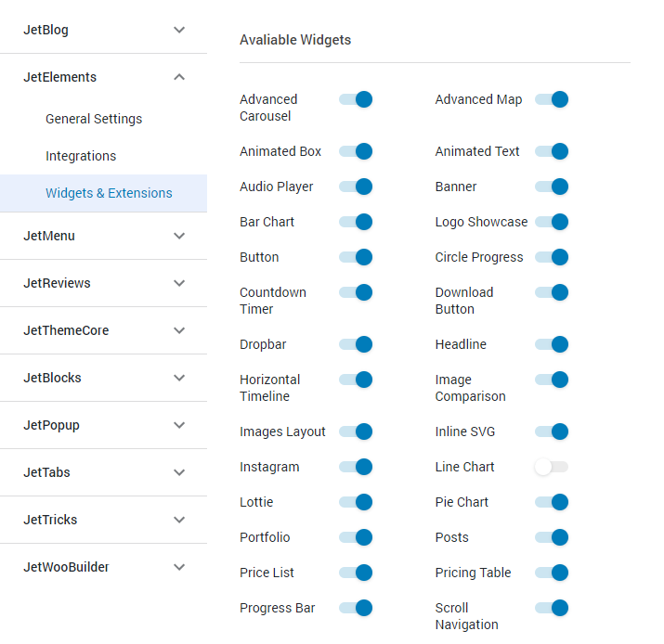This screenshot has width=664, height=644.
Task: Click the JetElements menu label
Action: pos(59,77)
